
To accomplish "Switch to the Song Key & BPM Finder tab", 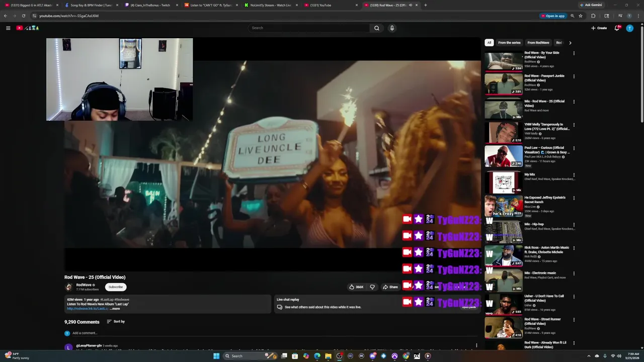I will 90,5.
